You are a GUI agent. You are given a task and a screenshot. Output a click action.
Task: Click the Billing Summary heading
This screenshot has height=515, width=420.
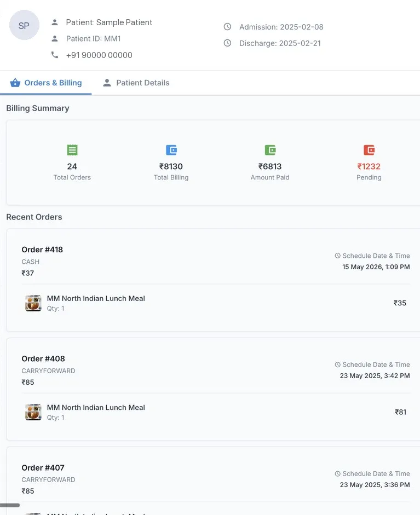point(38,108)
